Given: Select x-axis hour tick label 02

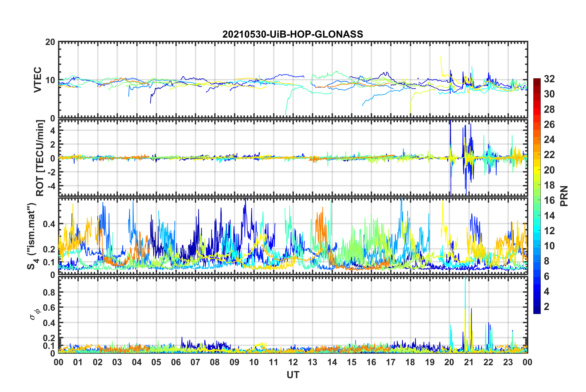Looking at the screenshot, I should 98,362.
